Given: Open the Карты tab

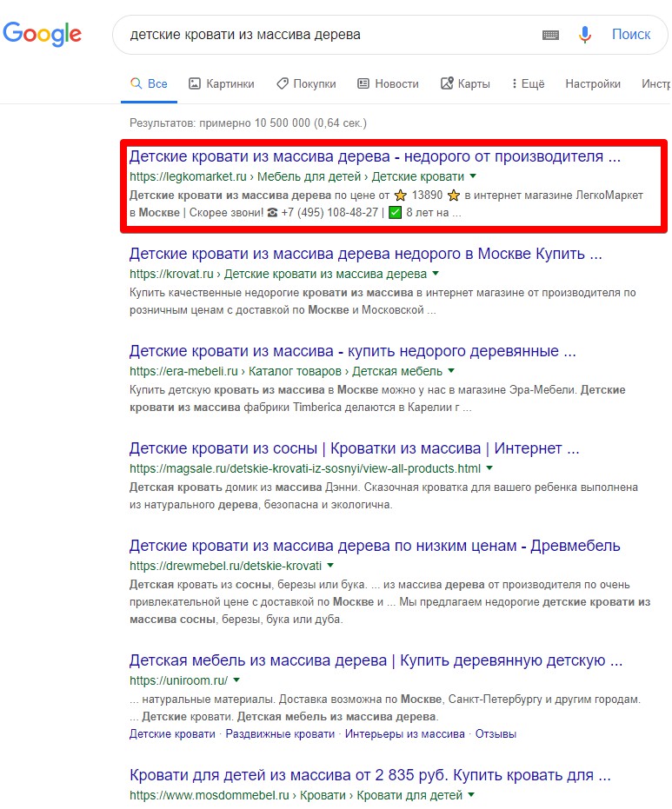Looking at the screenshot, I should [465, 83].
